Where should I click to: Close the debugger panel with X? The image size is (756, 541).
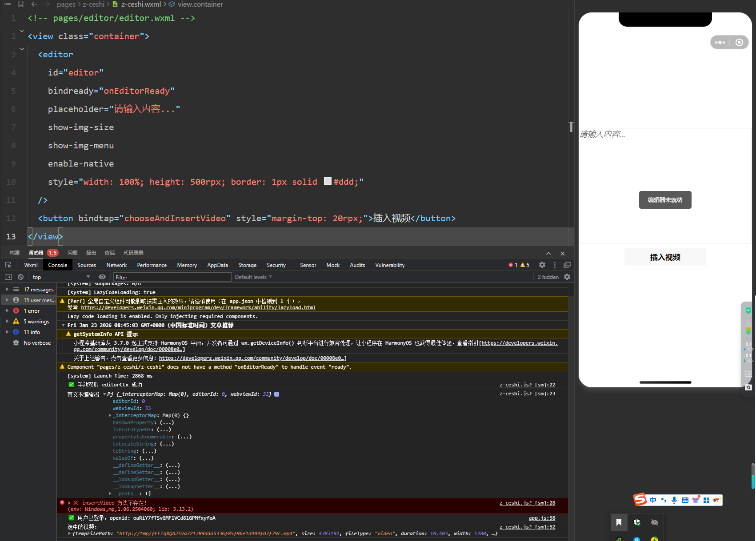563,253
